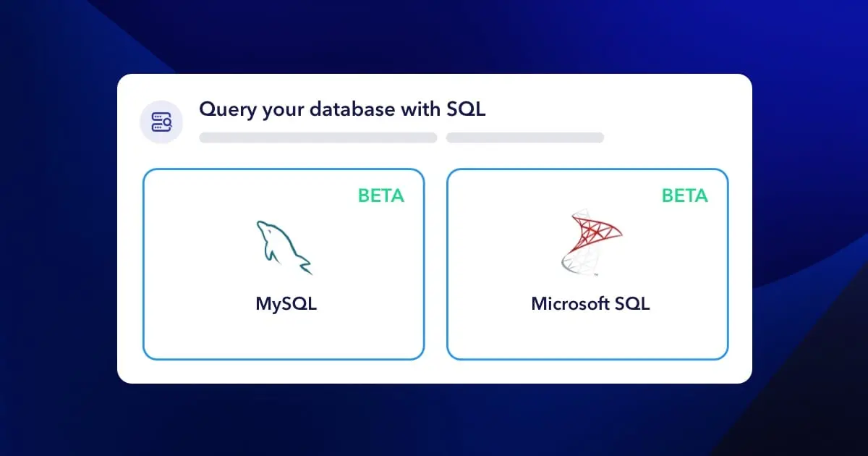Open the Microsoft SQL connection card

tap(587, 264)
